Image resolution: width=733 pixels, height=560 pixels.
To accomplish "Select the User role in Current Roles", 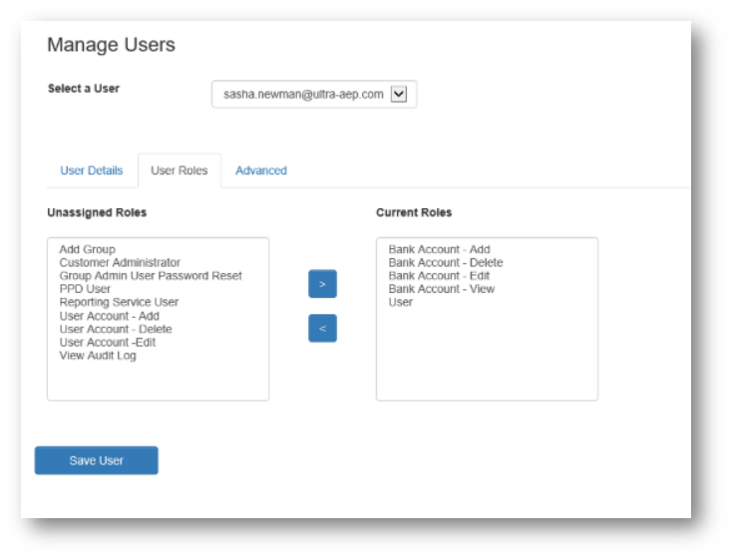I will [401, 302].
